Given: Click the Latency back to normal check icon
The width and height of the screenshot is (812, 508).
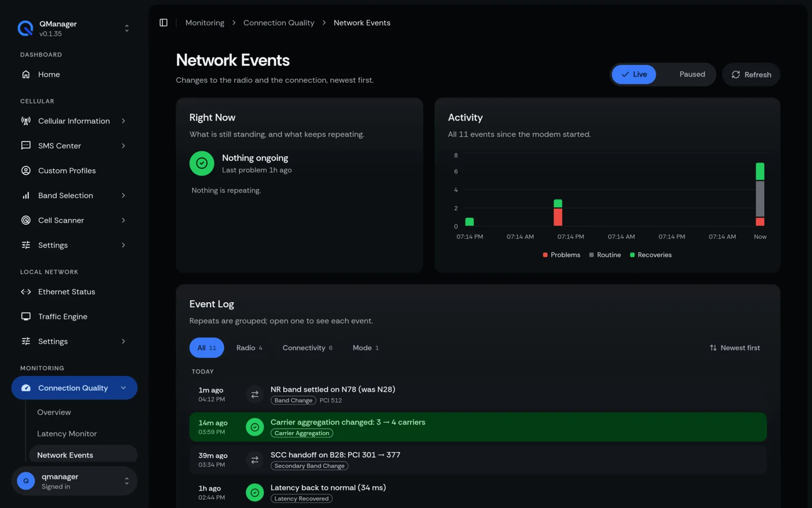Looking at the screenshot, I should pyautogui.click(x=255, y=492).
